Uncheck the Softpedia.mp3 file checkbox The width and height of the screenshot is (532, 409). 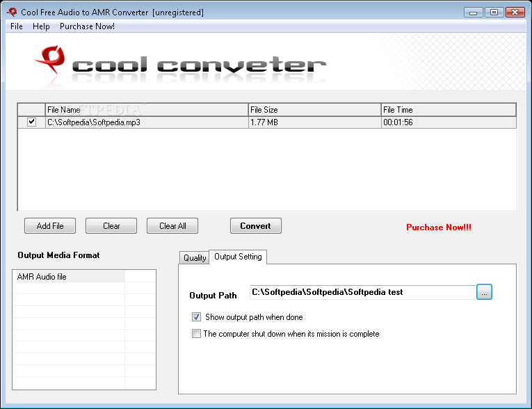pyautogui.click(x=31, y=122)
